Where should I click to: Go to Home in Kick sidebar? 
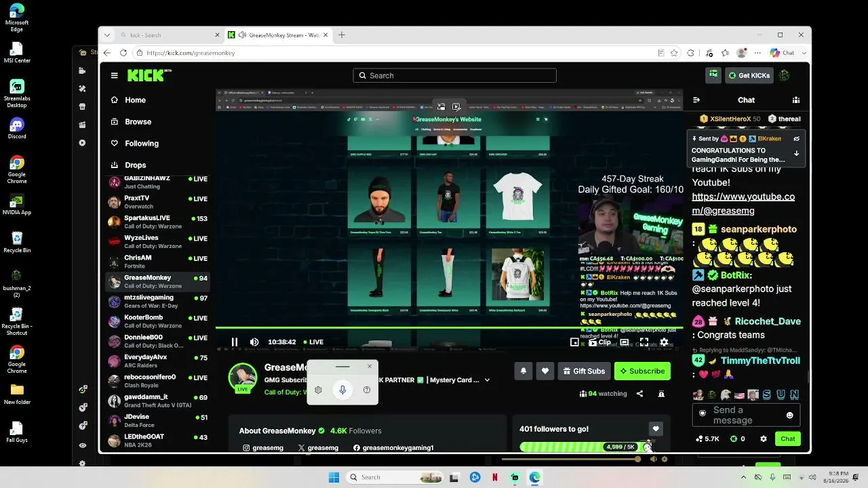pyautogui.click(x=135, y=100)
